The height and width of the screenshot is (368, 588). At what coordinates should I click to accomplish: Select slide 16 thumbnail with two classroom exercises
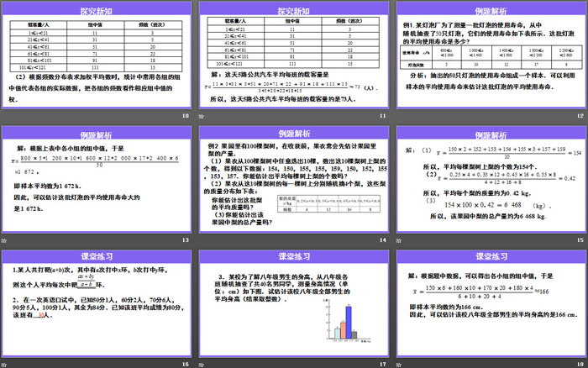pyautogui.click(x=97, y=304)
